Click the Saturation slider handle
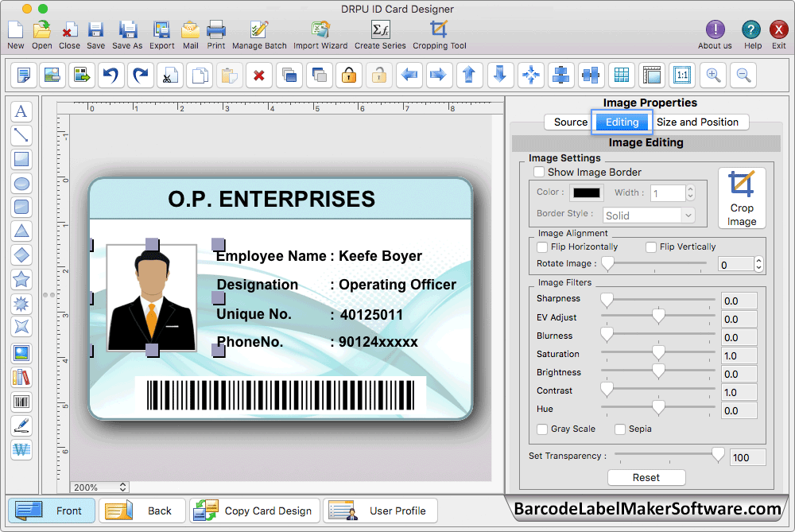 658,354
